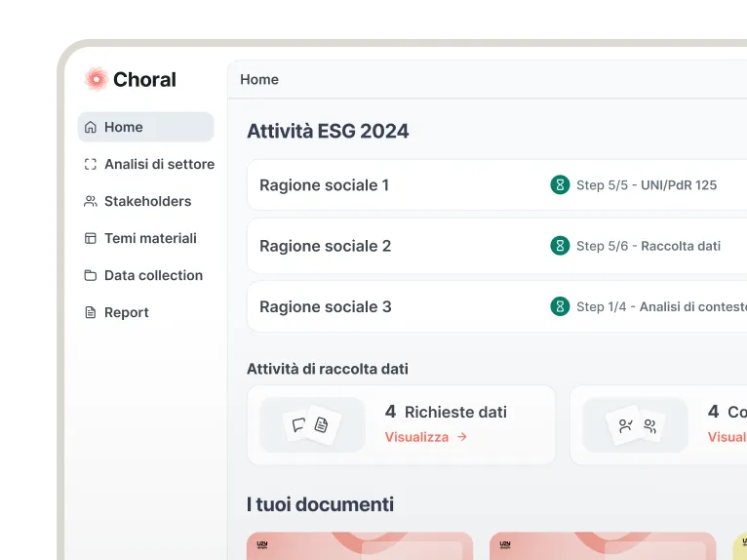Click the Data collection folder icon
Screen dimensions: 747x560
click(90, 275)
